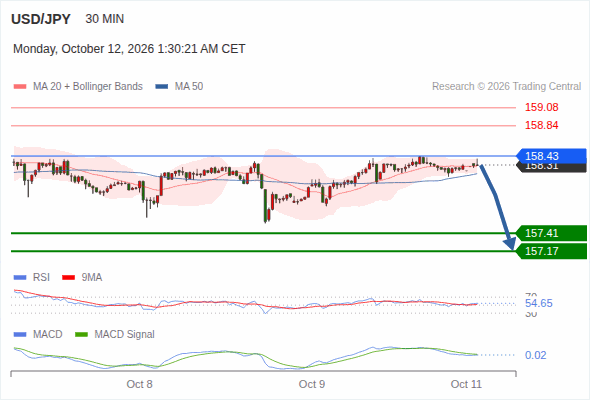Click the MA 50 legend color swatch

162,87
